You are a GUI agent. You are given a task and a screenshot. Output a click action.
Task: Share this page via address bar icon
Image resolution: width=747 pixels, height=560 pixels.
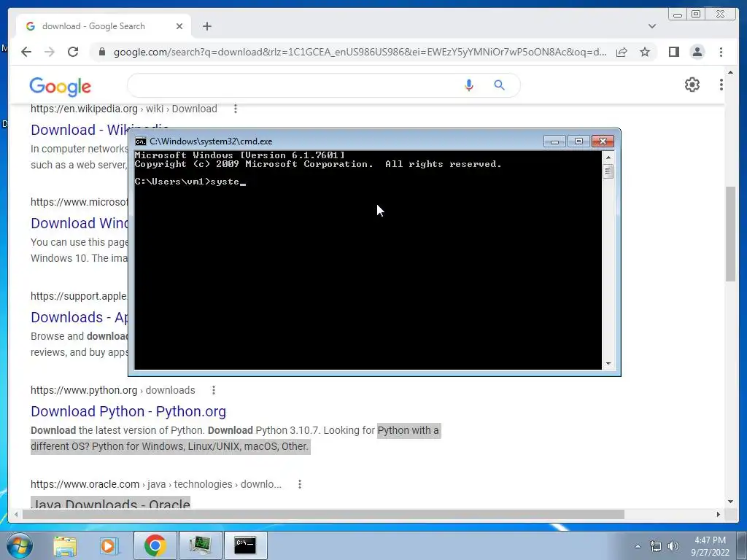click(622, 52)
